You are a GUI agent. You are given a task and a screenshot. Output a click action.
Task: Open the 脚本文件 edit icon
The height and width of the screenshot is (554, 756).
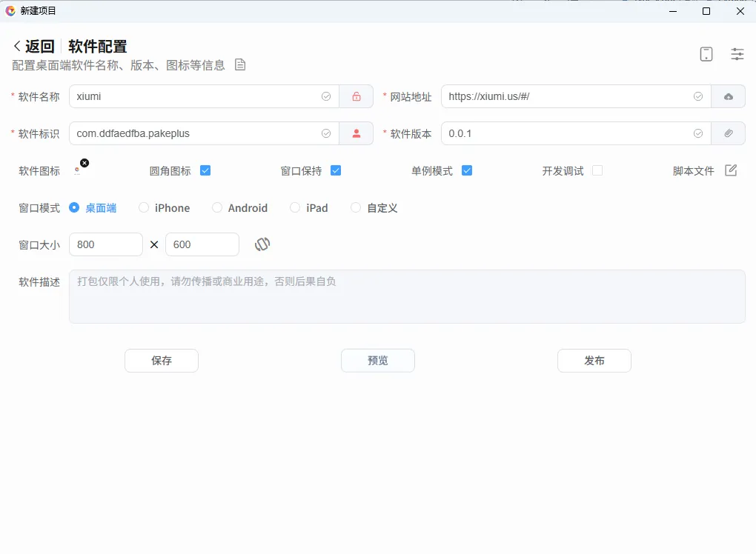(x=731, y=170)
